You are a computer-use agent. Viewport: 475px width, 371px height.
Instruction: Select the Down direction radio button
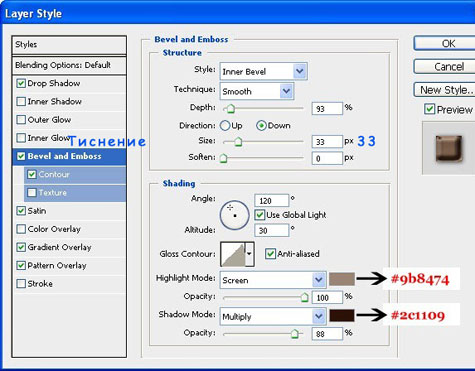click(x=261, y=126)
